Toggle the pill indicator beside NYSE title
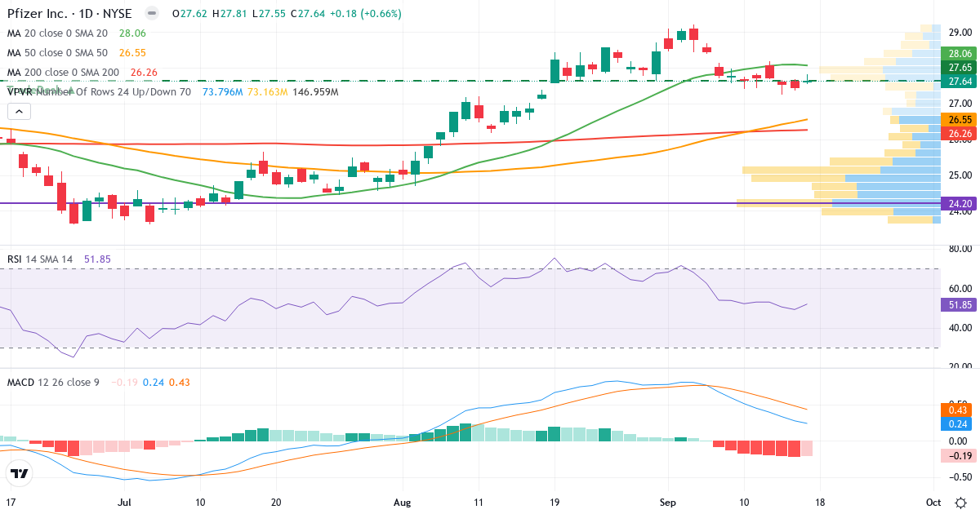The width and height of the screenshot is (980, 514). pyautogui.click(x=151, y=14)
